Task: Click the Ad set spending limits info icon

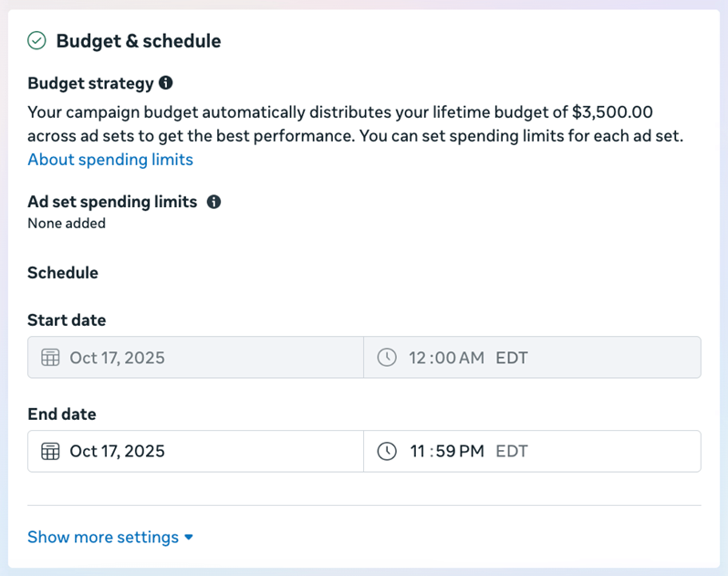Action: [x=213, y=202]
